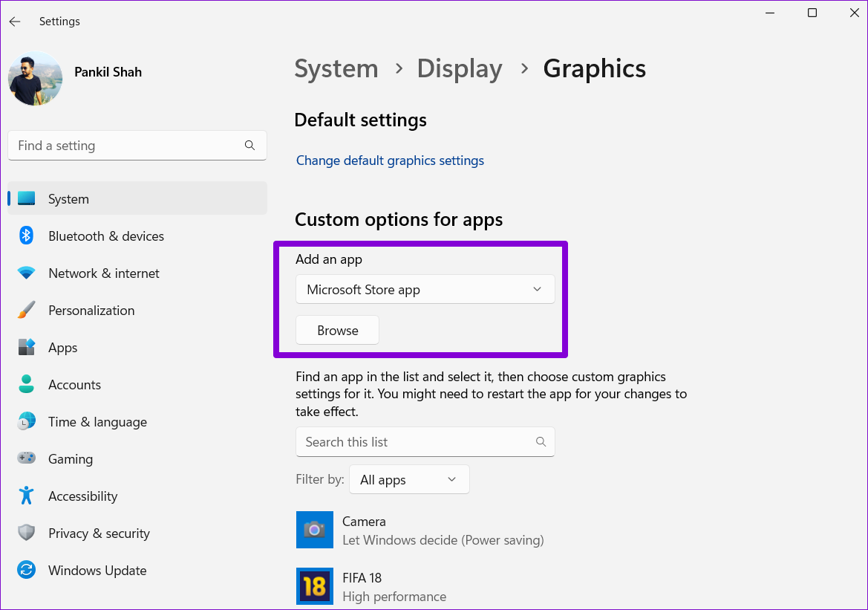Open the All apps filter dropdown
Image resolution: width=868 pixels, height=610 pixels.
[x=409, y=480]
